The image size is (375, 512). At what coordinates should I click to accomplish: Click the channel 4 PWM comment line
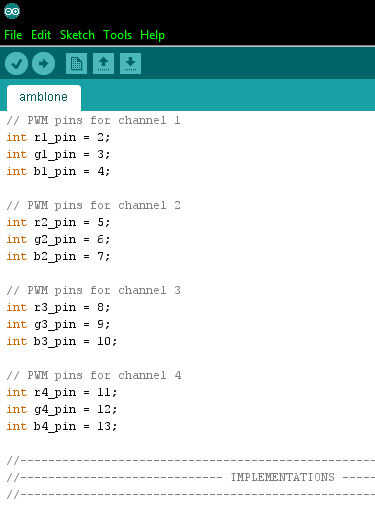coord(94,375)
